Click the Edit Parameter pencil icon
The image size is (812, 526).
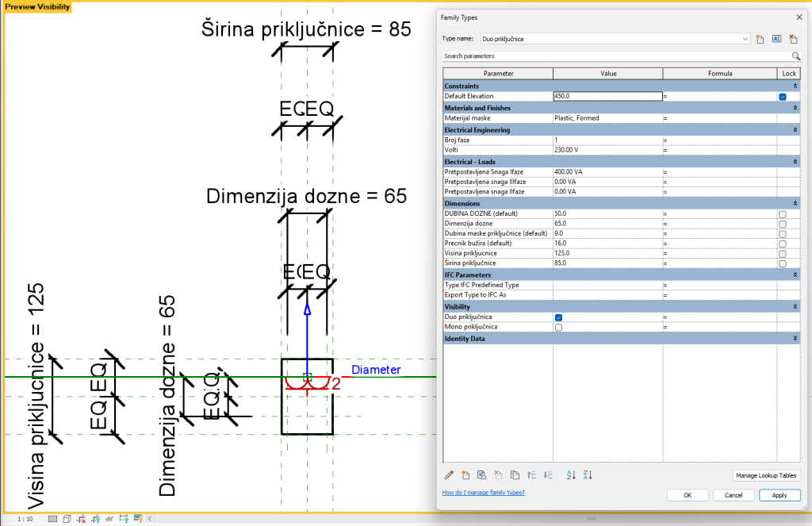[449, 475]
